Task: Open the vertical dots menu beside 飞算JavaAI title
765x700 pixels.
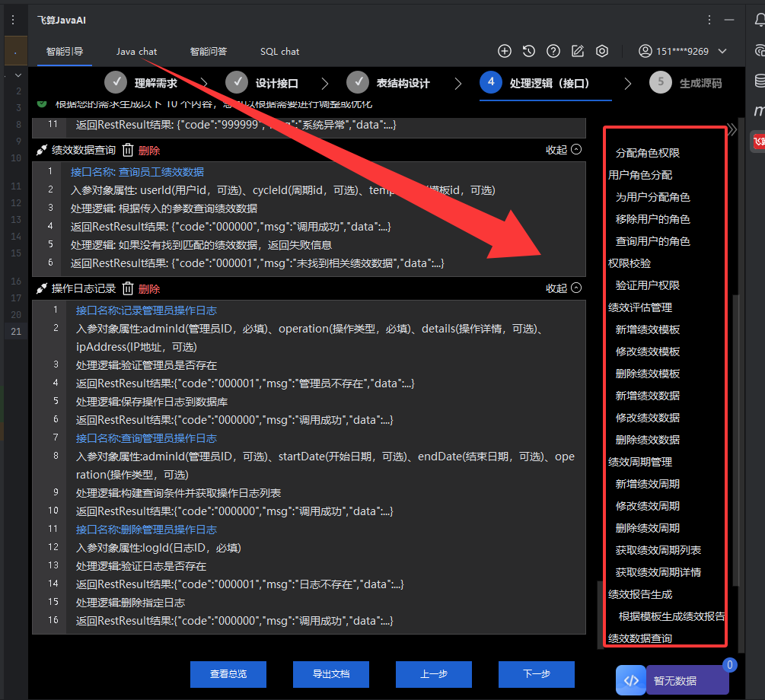Action: coord(709,20)
